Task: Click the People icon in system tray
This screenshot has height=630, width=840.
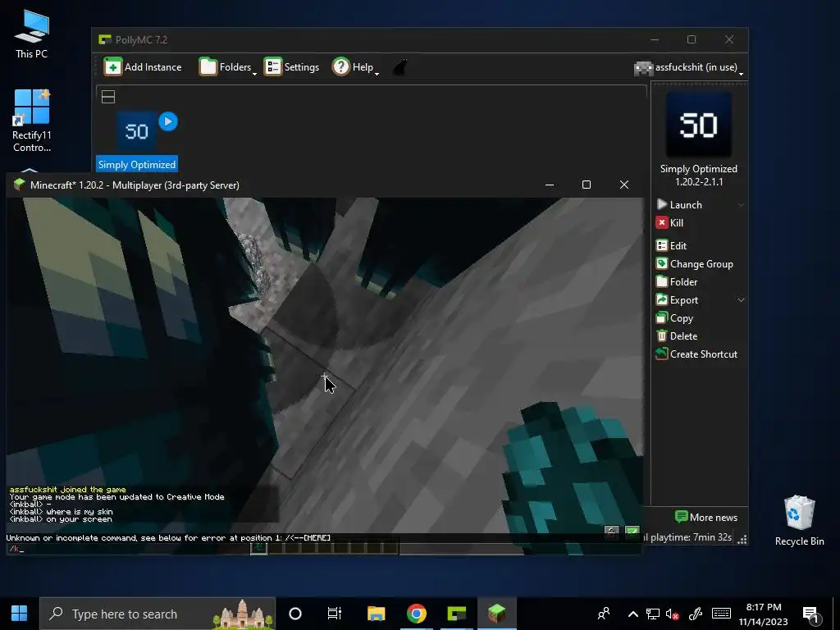Action: point(604,614)
